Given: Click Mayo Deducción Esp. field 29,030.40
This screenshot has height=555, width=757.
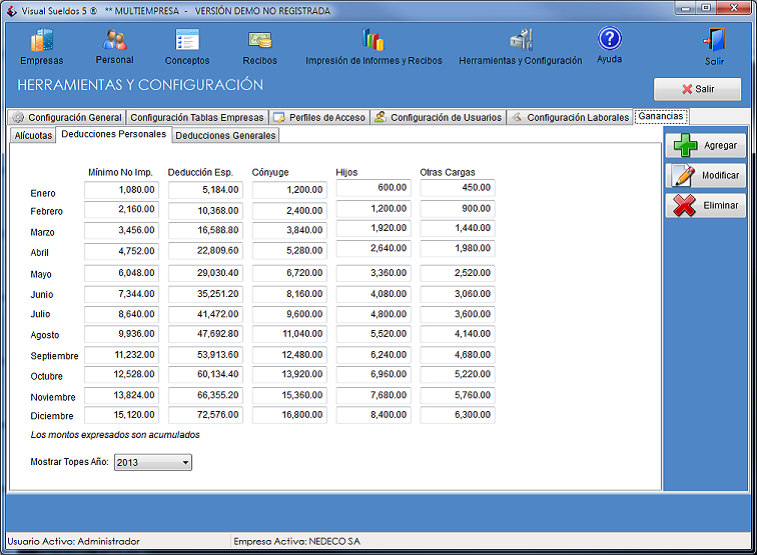Looking at the screenshot, I should tap(205, 273).
